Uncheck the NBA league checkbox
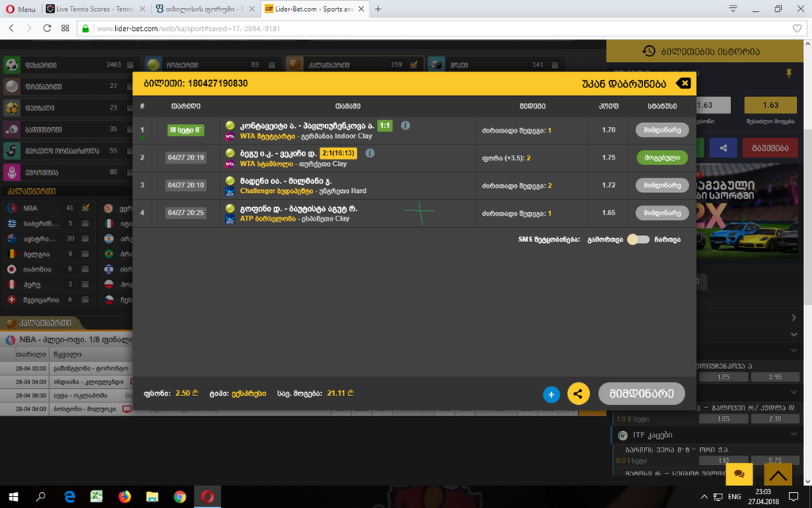The width and height of the screenshot is (812, 508). pyautogui.click(x=86, y=208)
